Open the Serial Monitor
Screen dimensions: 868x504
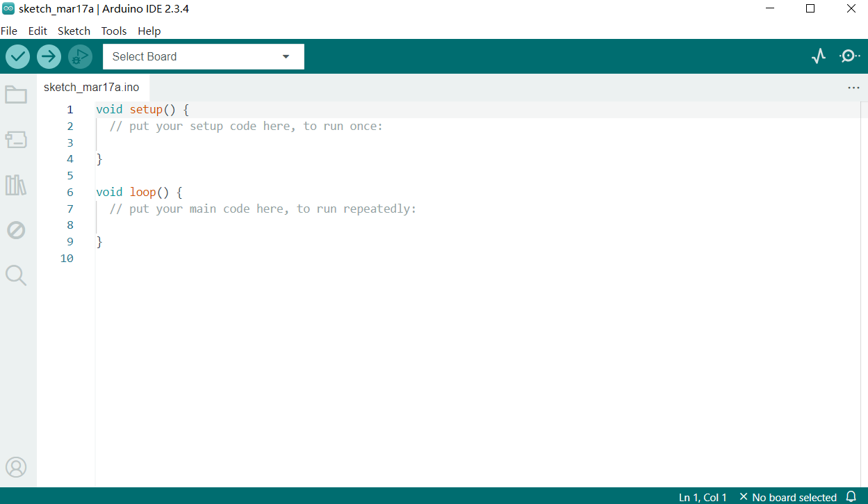pos(849,56)
